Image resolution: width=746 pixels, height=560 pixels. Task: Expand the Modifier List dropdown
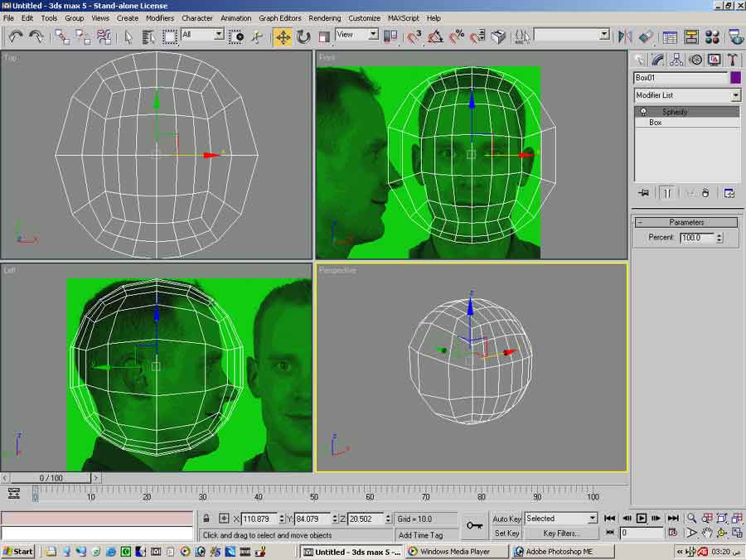(x=735, y=95)
